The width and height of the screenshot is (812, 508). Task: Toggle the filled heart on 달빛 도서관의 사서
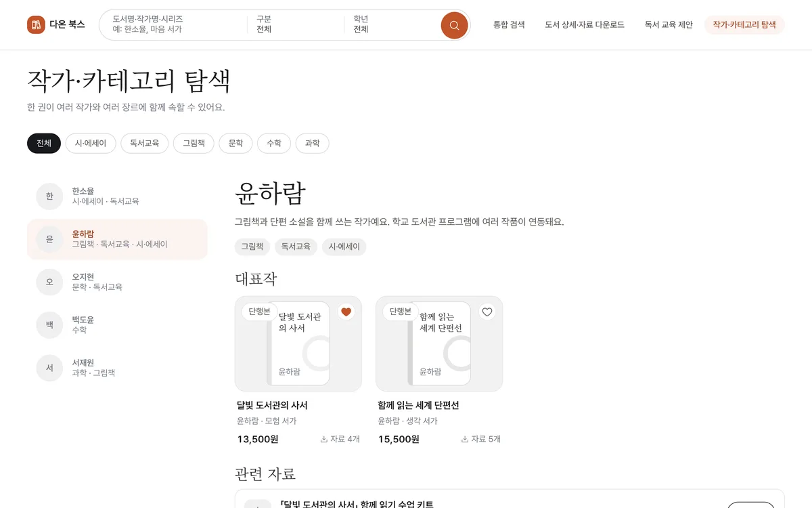click(x=346, y=312)
